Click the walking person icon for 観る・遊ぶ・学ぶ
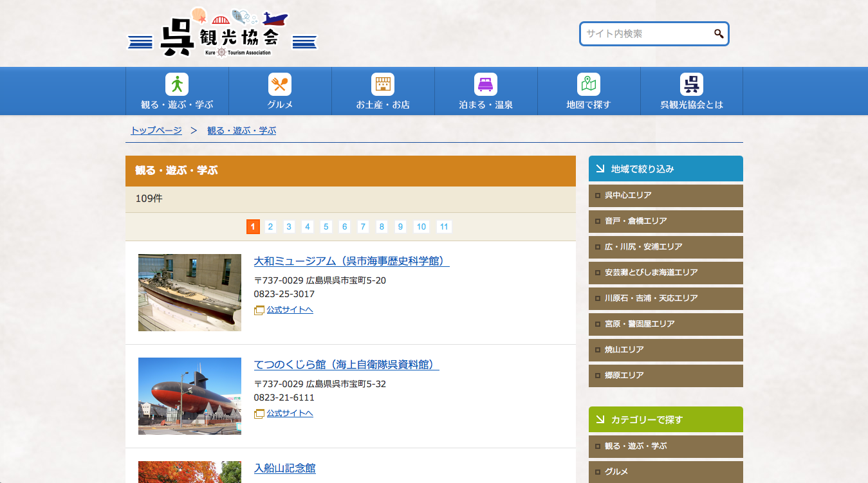 177,84
